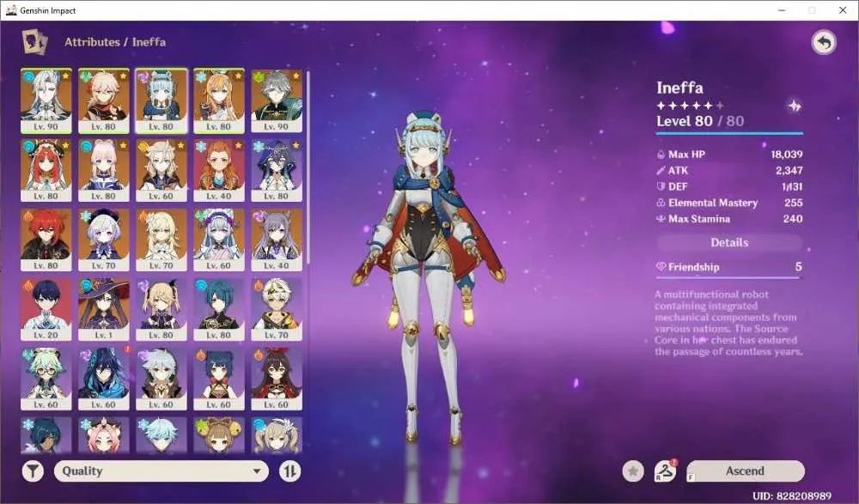The image size is (859, 504).
Task: Open the Details stats button
Action: click(x=729, y=243)
